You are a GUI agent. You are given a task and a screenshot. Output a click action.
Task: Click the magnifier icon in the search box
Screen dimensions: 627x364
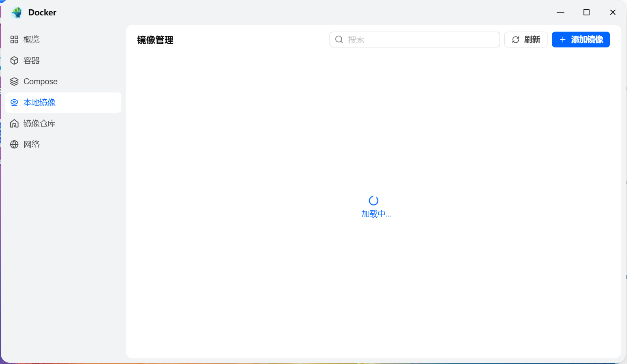(339, 39)
